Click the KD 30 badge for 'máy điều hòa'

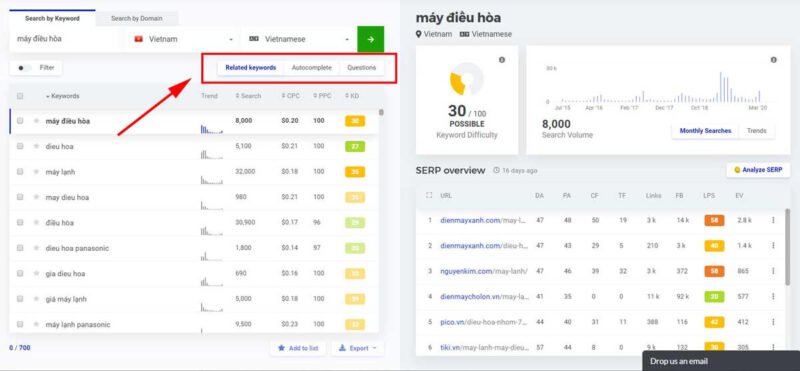coord(355,121)
